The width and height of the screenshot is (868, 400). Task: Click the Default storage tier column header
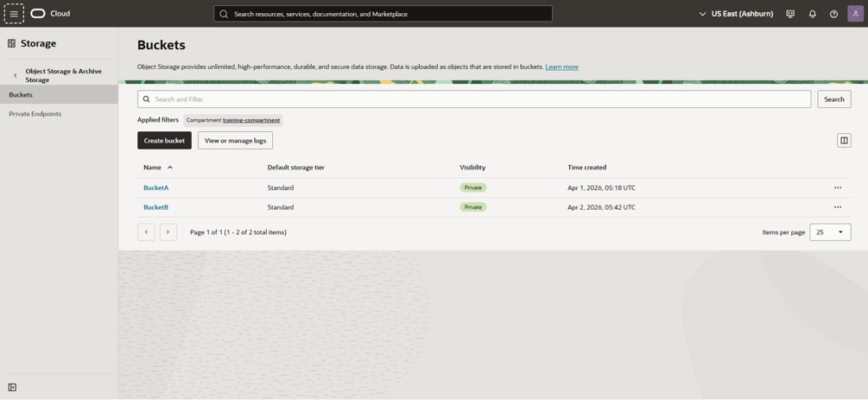pyautogui.click(x=295, y=168)
